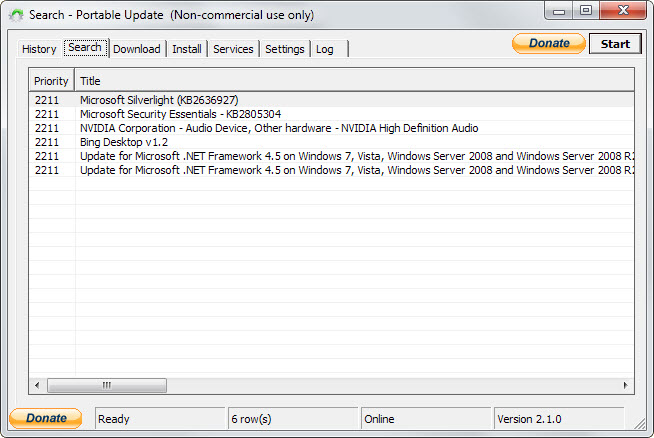Open the History tab
The image size is (654, 438).
(39, 49)
